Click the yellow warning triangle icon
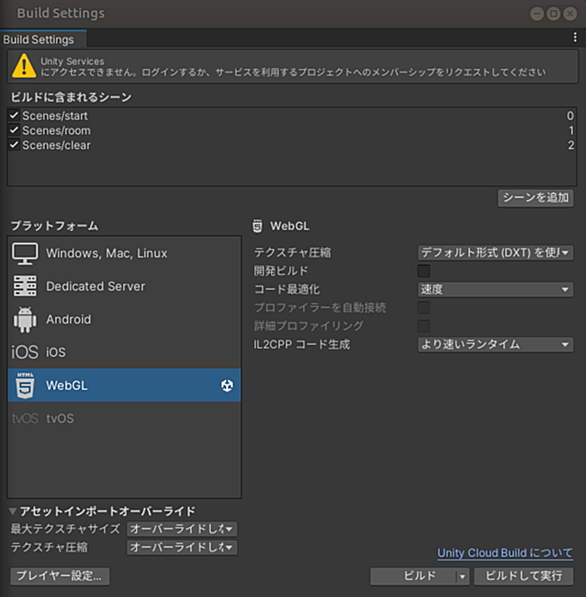The width and height of the screenshot is (586, 597). point(24,65)
